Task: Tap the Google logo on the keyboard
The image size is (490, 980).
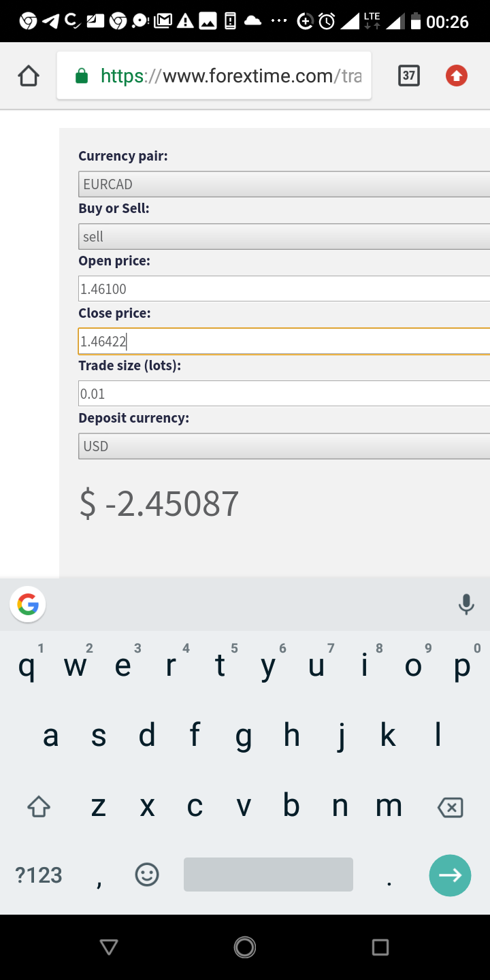Action: (x=28, y=604)
